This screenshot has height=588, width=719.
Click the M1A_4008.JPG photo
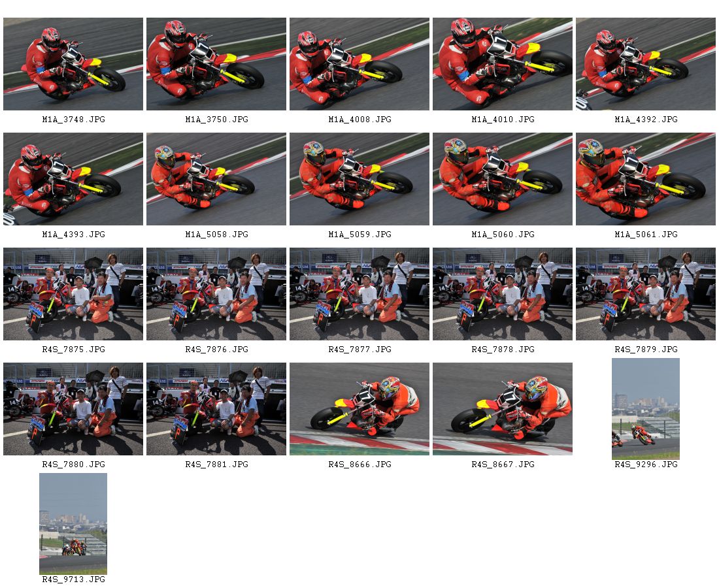point(359,64)
